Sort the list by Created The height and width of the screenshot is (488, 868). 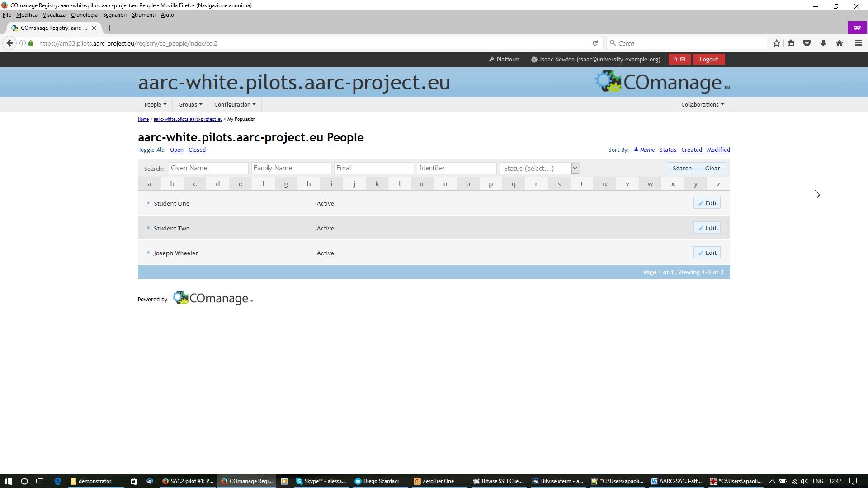[x=691, y=150]
